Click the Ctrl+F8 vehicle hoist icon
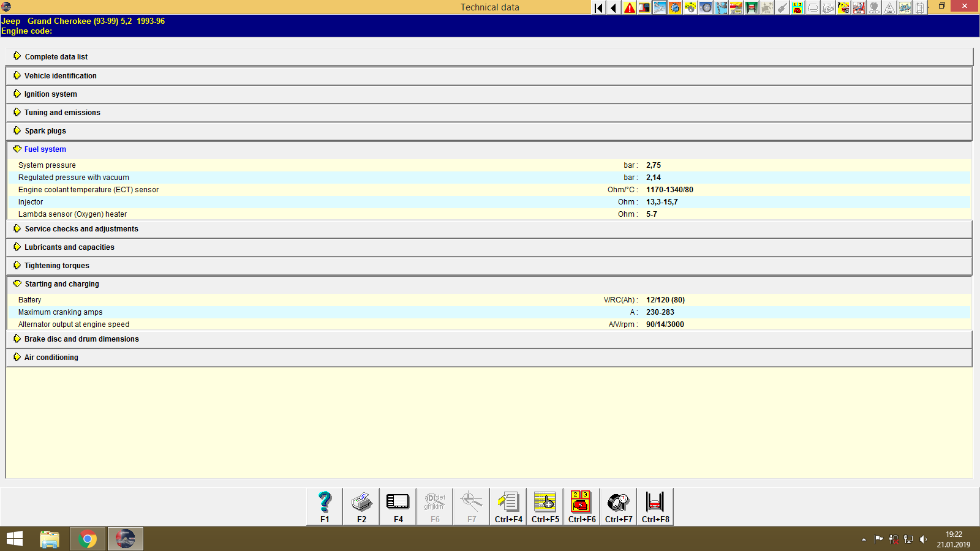The height and width of the screenshot is (551, 980). 655,506
